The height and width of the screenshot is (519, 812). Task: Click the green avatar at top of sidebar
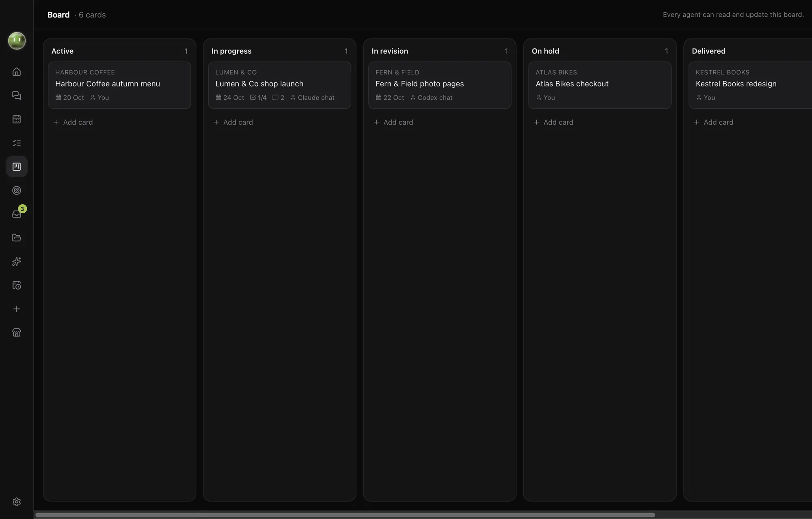coord(17,41)
